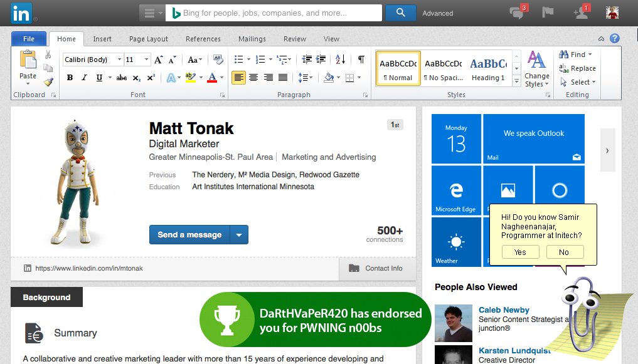The width and height of the screenshot is (638, 364).
Task: Open the search category dropdown menu
Action: click(152, 13)
